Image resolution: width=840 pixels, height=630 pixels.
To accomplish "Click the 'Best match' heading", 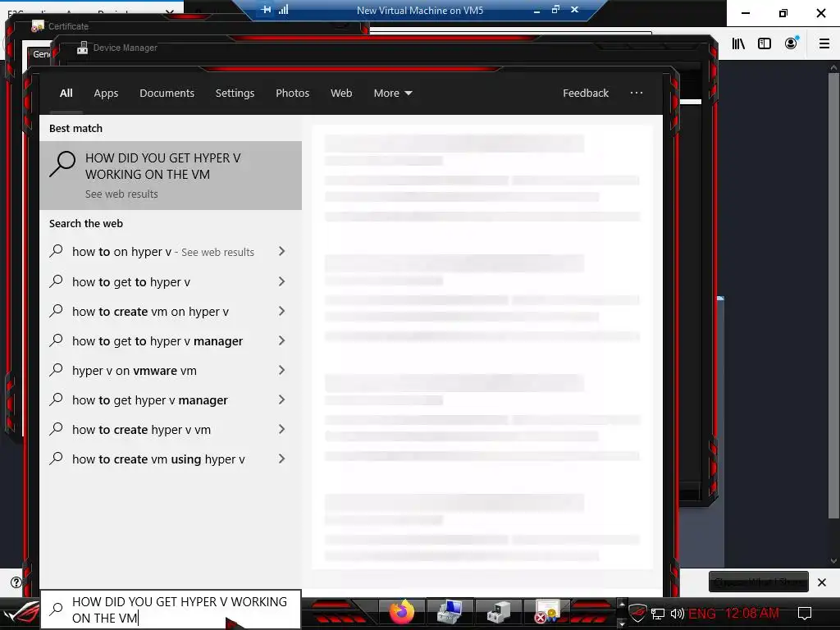I will [x=75, y=129].
